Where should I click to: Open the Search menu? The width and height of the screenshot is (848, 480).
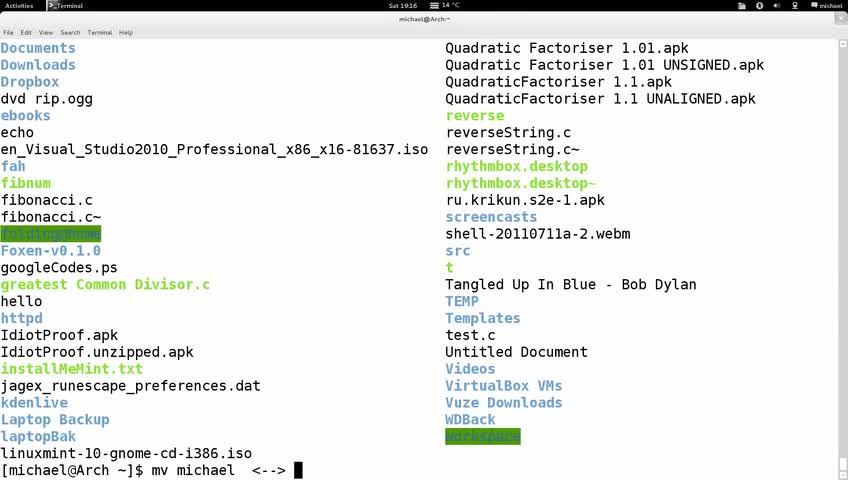70,32
